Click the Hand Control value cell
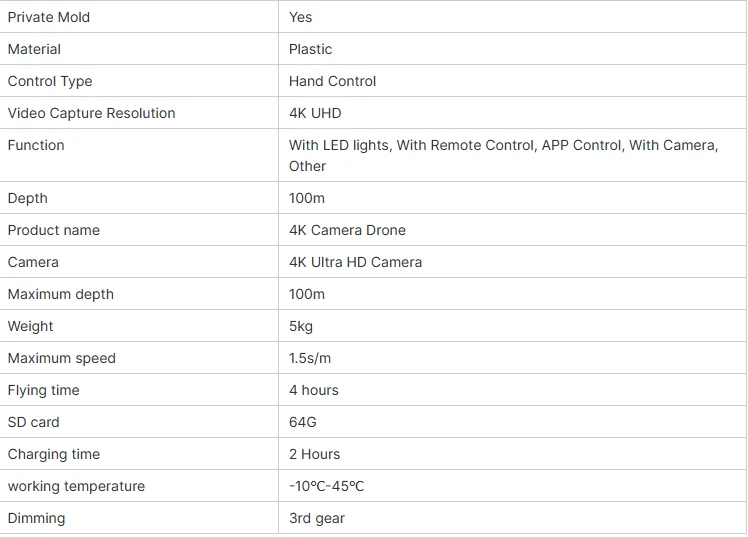The width and height of the screenshot is (748, 537). (x=332, y=81)
